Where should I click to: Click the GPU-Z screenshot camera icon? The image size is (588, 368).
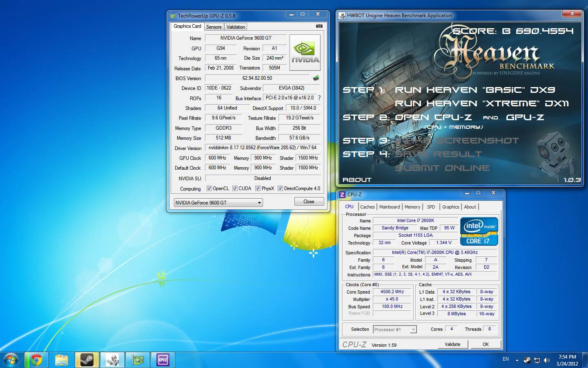point(319,26)
